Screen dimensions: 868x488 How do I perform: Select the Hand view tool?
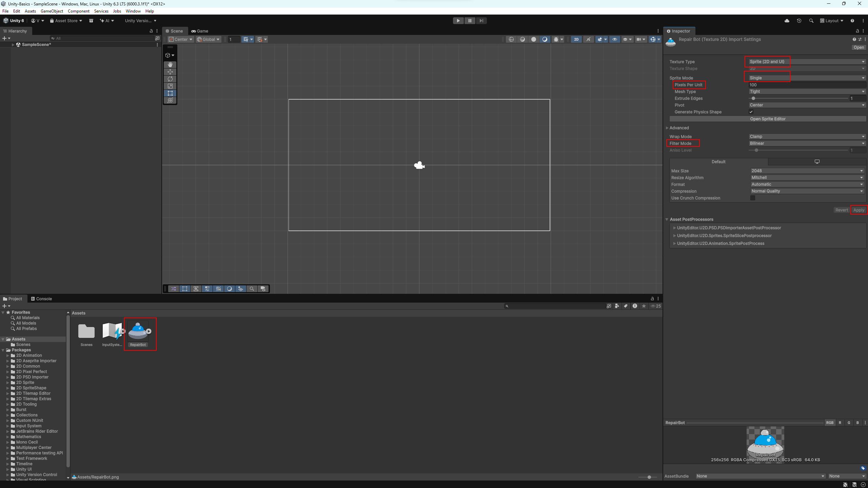point(170,65)
